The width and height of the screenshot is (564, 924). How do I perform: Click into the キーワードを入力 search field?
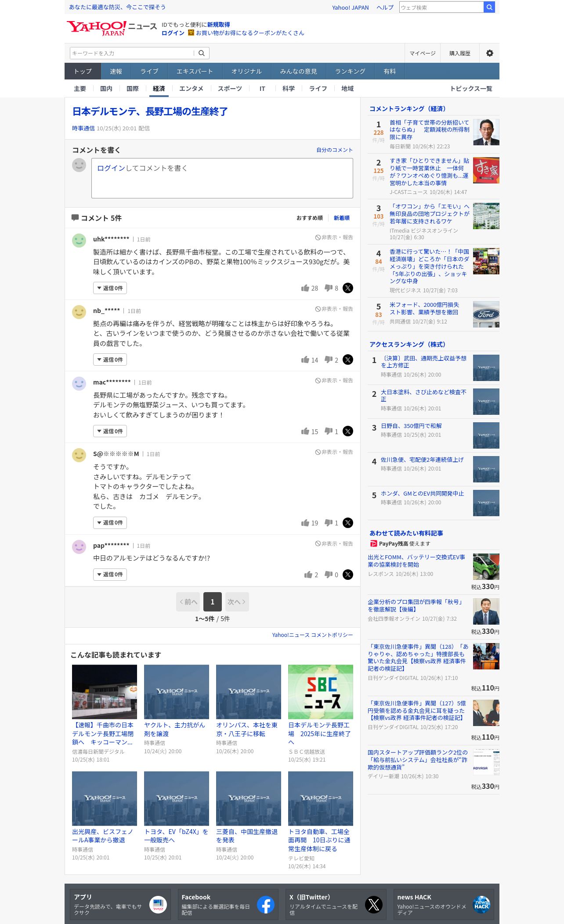pos(132,53)
